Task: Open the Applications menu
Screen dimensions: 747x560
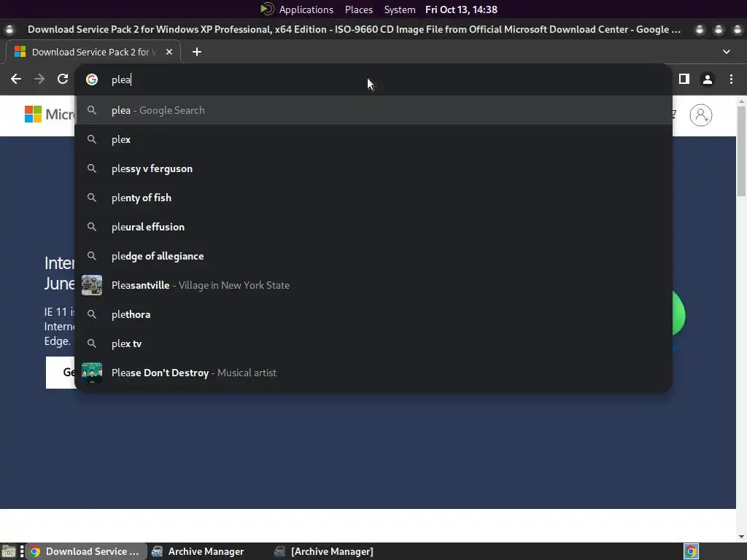Action: (x=306, y=9)
